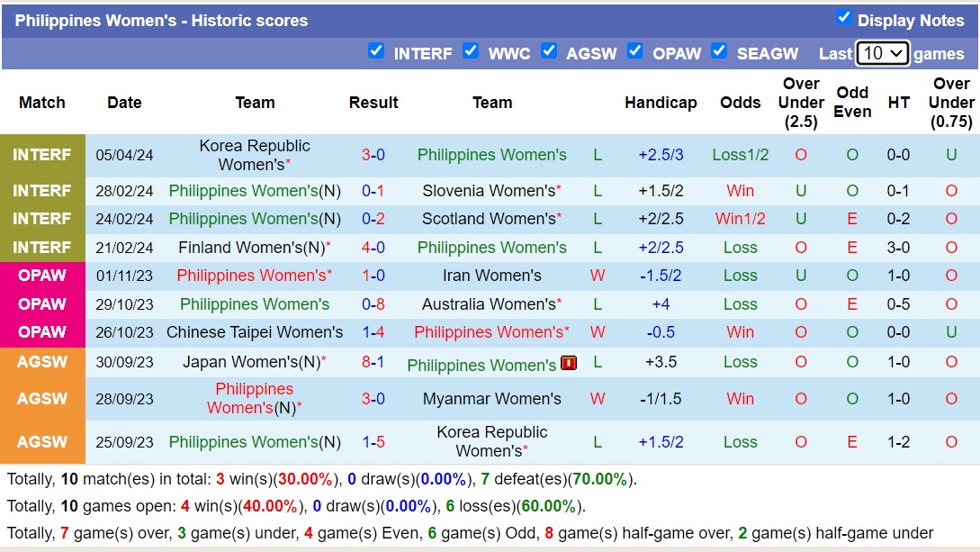
Task: Disable the WWC competition filter
Action: (471, 51)
